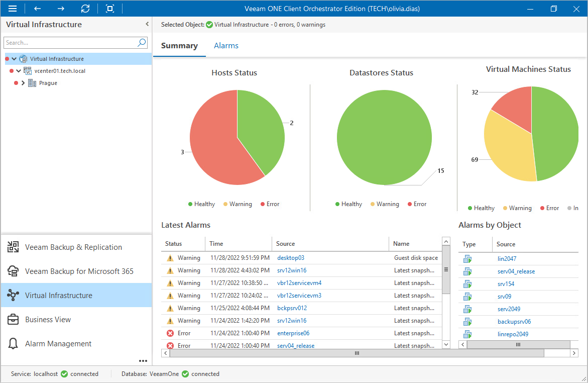
Task: Expand the Prague datacenter node
Action: click(x=23, y=83)
